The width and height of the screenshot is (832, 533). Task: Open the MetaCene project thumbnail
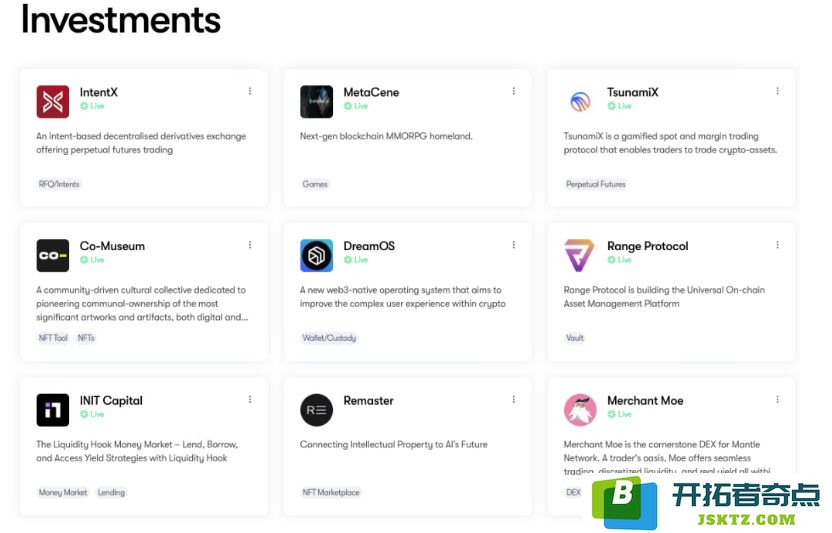click(x=316, y=101)
